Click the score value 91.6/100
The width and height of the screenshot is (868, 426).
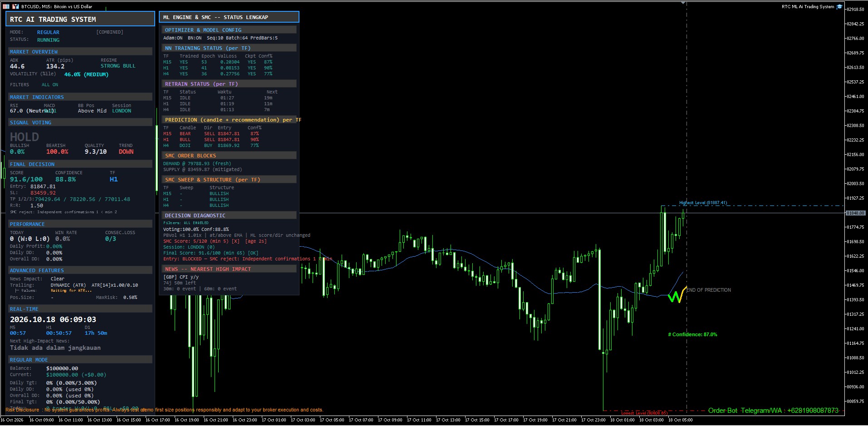26,179
